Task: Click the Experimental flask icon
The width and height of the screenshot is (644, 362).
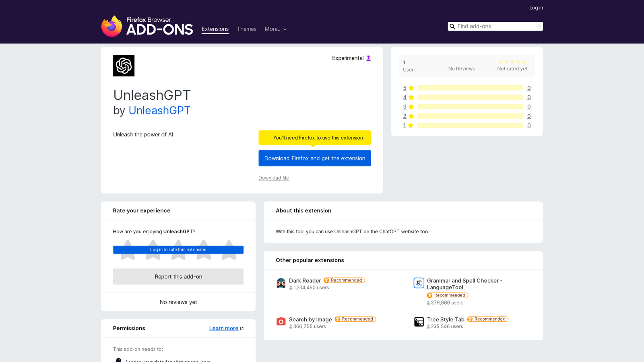Action: 368,58
